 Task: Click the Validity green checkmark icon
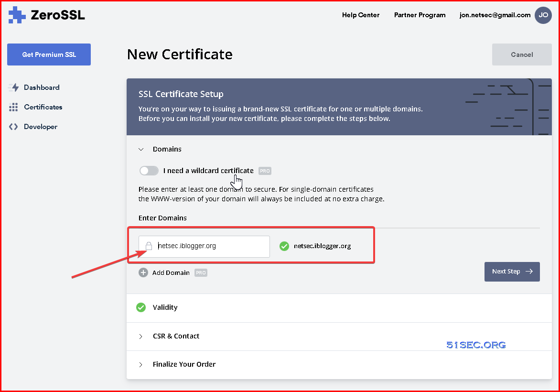[141, 307]
